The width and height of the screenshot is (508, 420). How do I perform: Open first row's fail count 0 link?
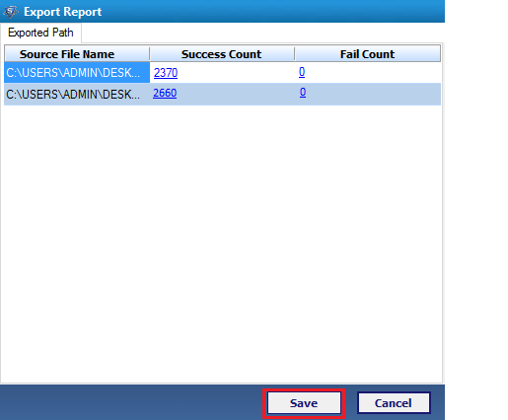(302, 72)
